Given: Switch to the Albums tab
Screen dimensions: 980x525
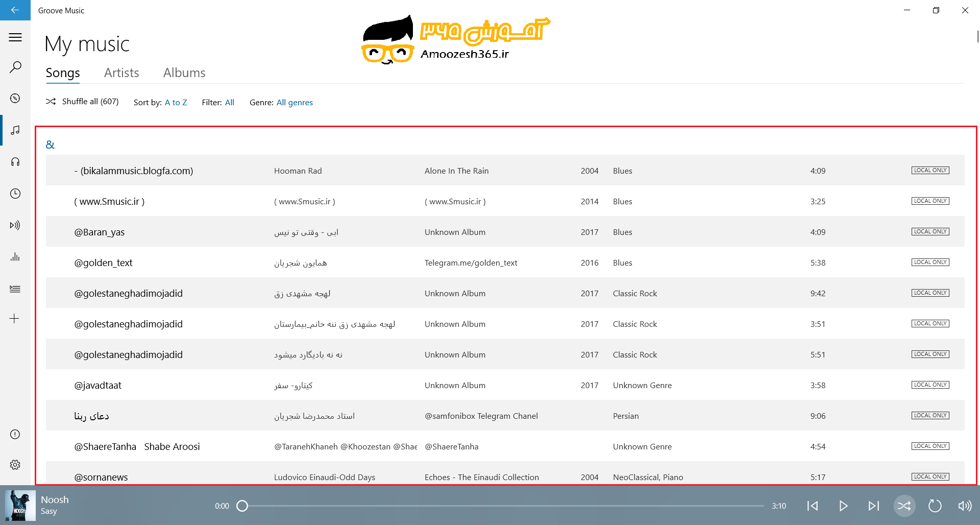Looking at the screenshot, I should (184, 73).
